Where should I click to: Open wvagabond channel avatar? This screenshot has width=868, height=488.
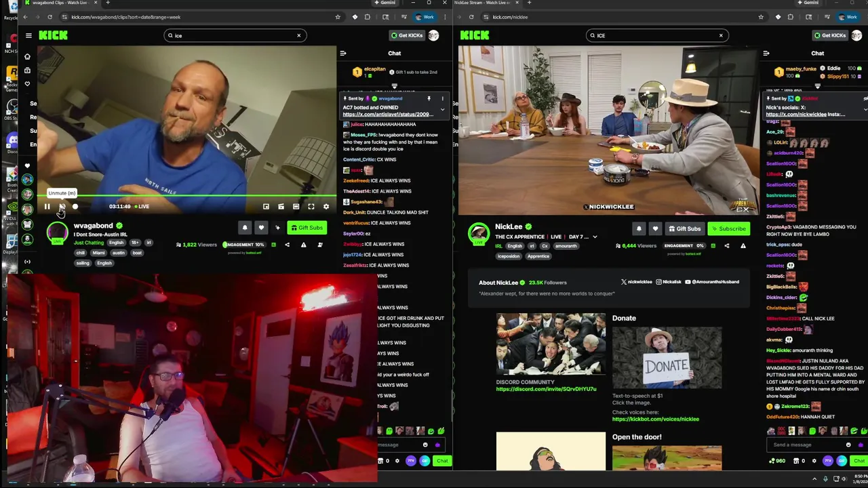click(x=58, y=234)
